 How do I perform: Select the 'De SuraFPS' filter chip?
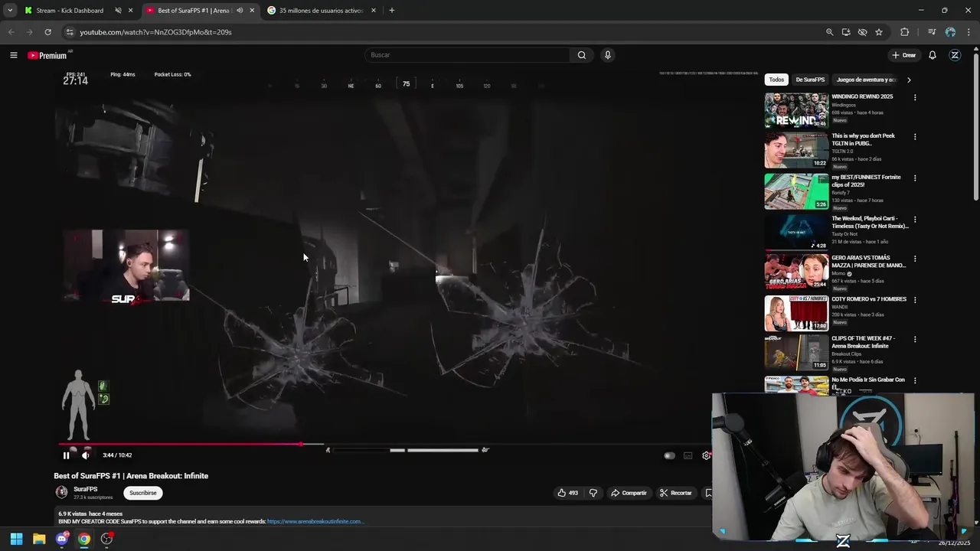(x=810, y=80)
